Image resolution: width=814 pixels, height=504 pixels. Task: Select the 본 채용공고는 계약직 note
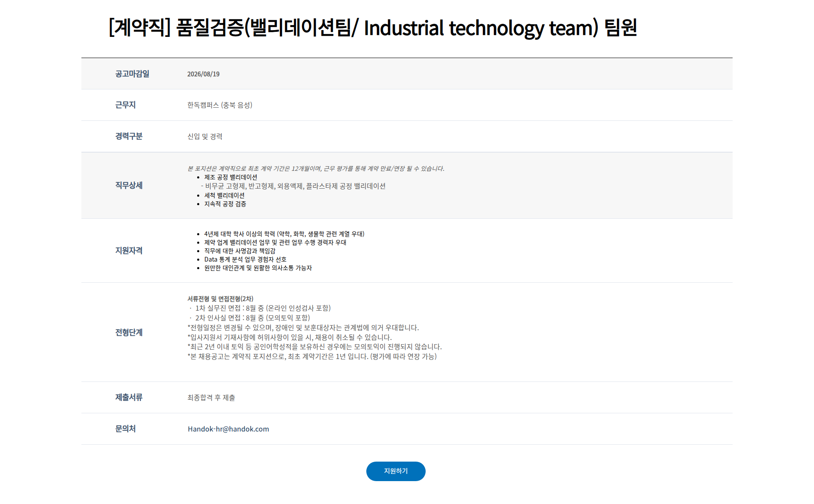[x=312, y=356]
